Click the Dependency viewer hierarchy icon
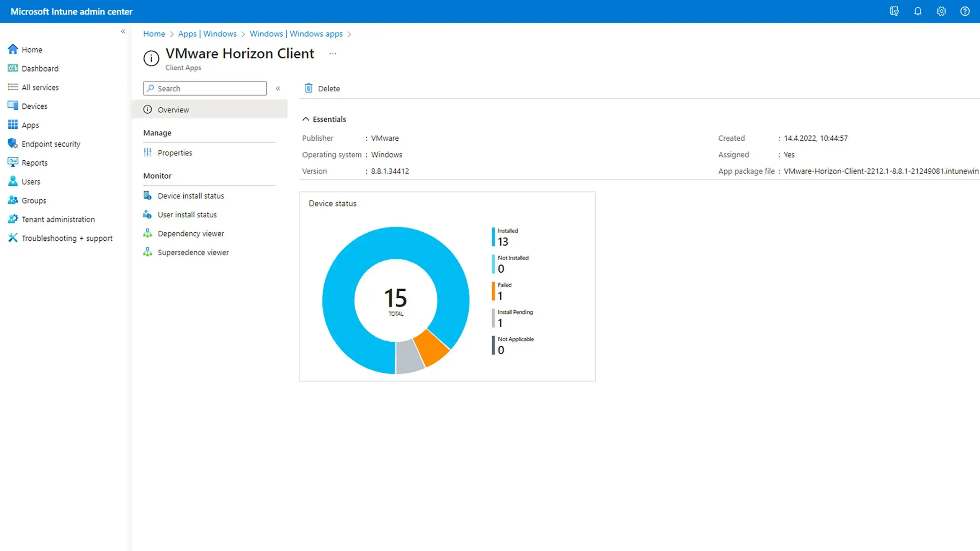The height and width of the screenshot is (551, 980). click(147, 233)
